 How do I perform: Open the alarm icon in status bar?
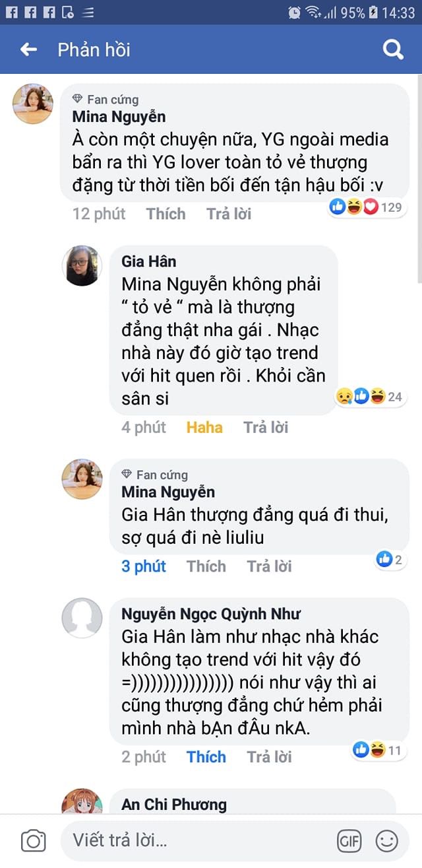pyautogui.click(x=295, y=12)
